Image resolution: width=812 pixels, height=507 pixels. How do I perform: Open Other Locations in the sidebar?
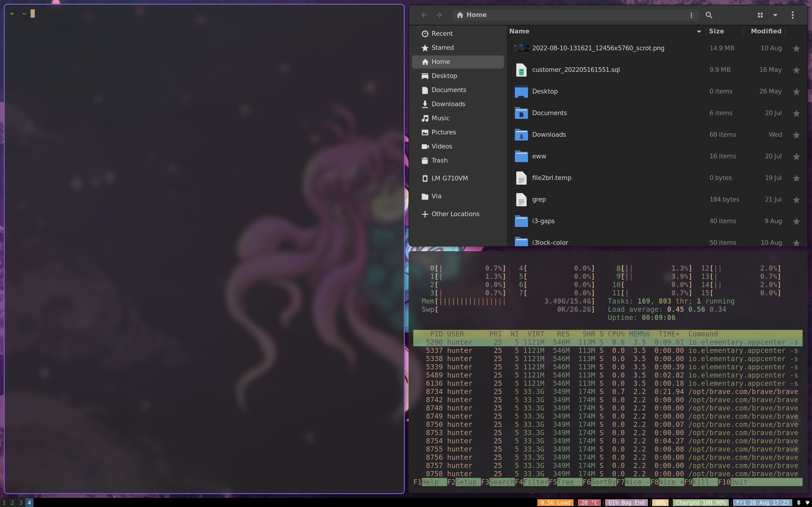[x=455, y=214]
